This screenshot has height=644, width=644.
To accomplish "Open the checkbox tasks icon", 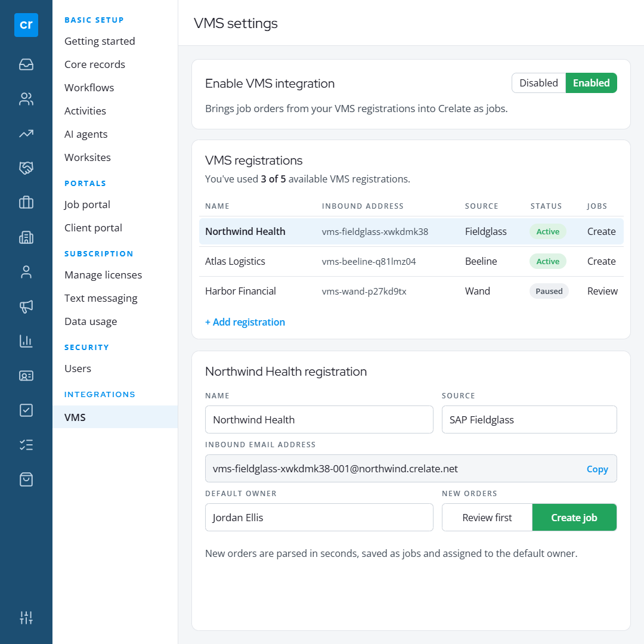I will [26, 410].
